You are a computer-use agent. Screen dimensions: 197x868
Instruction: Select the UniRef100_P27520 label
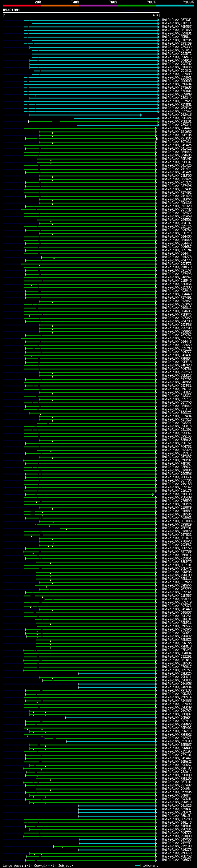coord(177,582)
